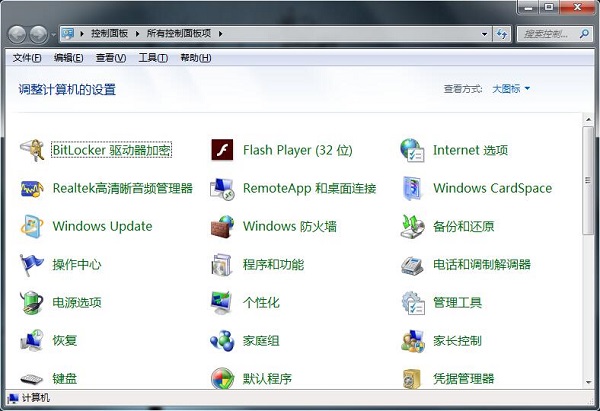Image resolution: width=600 pixels, height=411 pixels.
Task: Open the BitLocker drive encryption icon
Action: click(x=32, y=150)
